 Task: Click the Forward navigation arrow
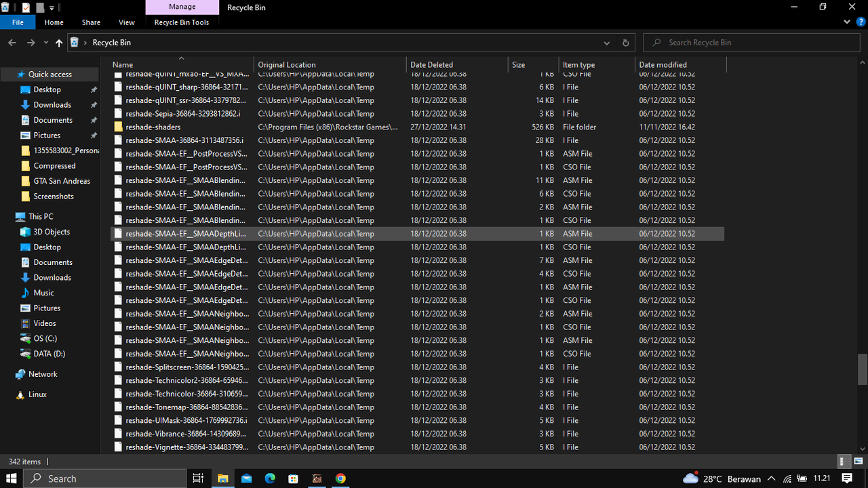(x=31, y=43)
